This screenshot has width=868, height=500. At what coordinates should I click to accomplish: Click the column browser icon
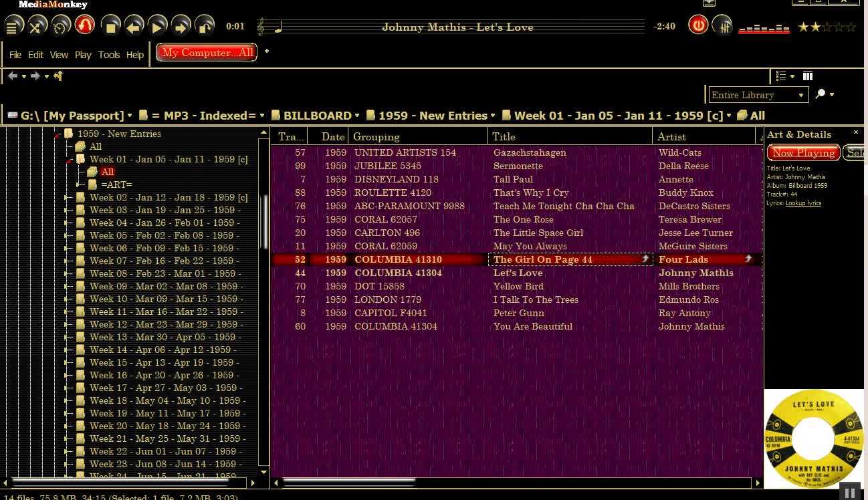[x=807, y=76]
